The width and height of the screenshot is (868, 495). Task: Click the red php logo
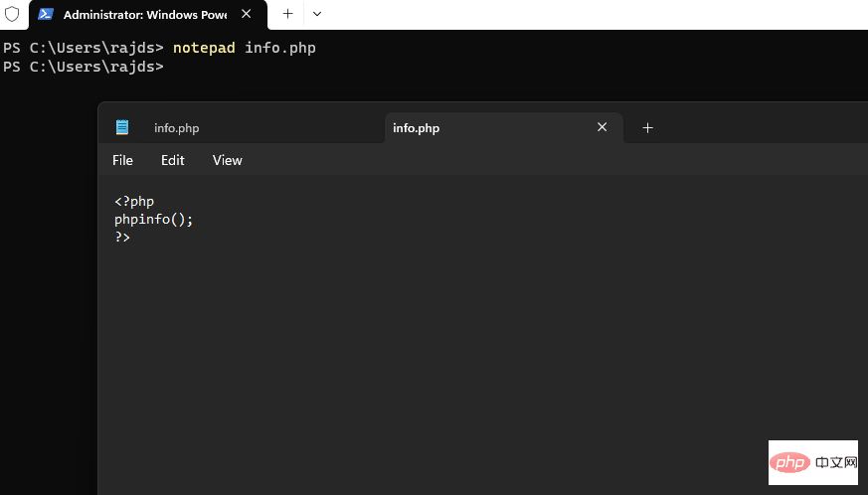tap(789, 462)
